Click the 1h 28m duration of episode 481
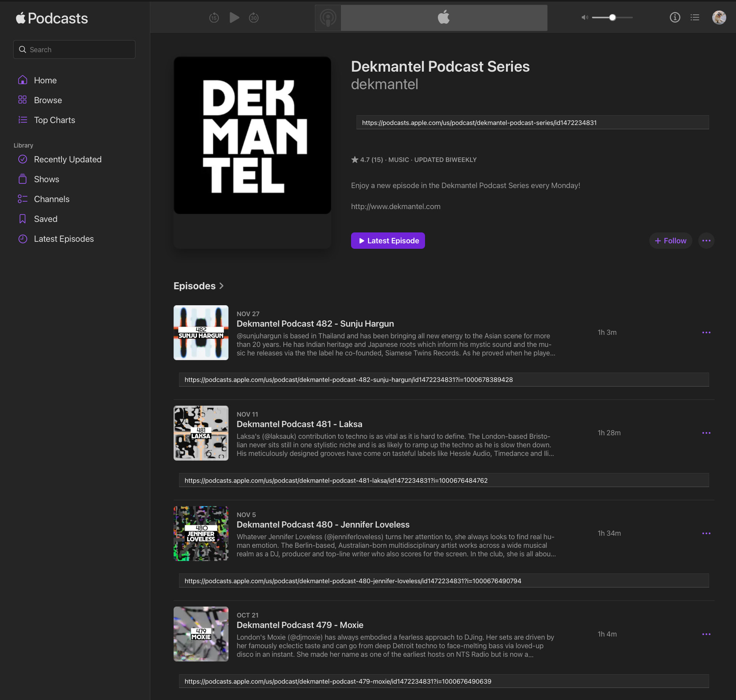736x700 pixels. (609, 433)
